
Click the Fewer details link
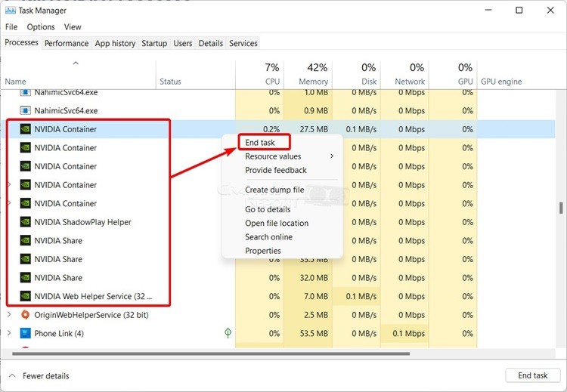[x=45, y=376]
